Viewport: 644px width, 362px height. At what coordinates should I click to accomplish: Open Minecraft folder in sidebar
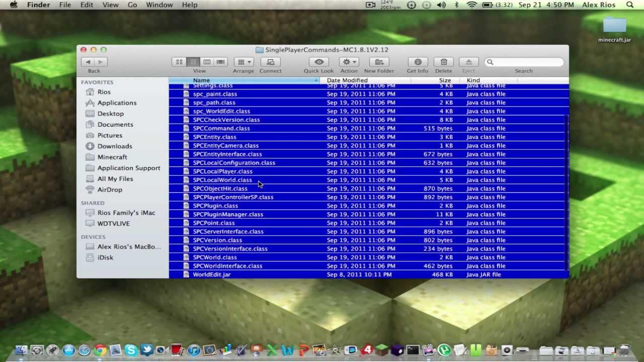pyautogui.click(x=112, y=157)
